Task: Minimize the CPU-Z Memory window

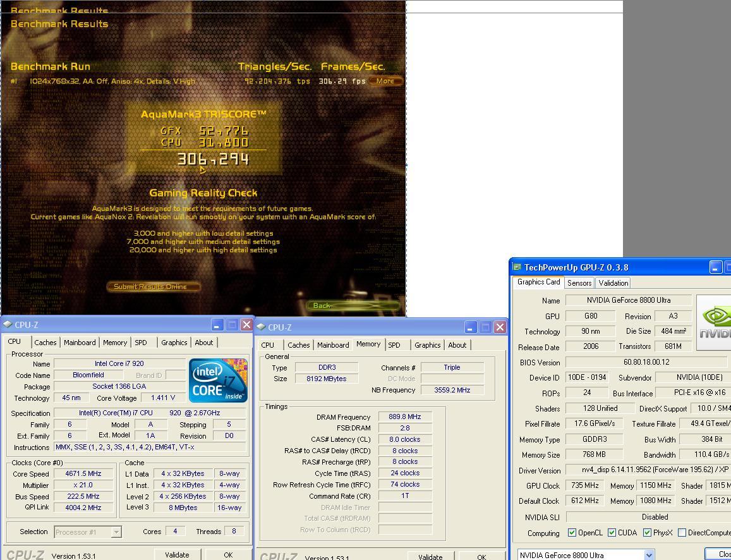Action: click(471, 327)
